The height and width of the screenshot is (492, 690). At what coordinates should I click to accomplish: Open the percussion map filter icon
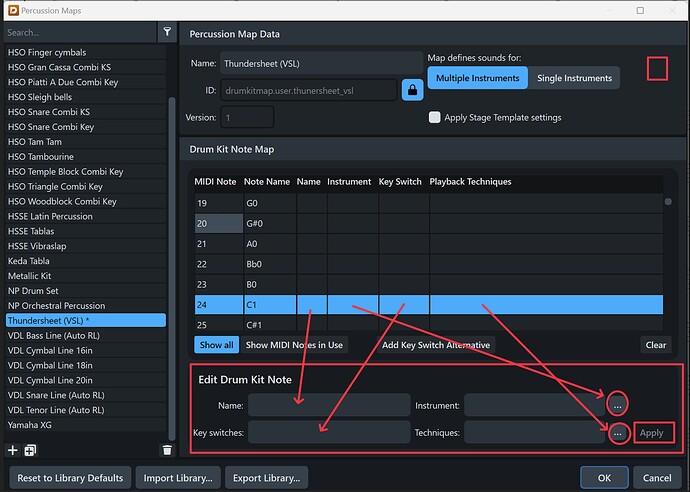click(167, 32)
